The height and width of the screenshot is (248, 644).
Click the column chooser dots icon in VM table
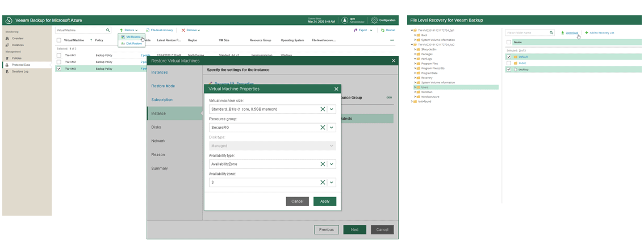pos(392,40)
